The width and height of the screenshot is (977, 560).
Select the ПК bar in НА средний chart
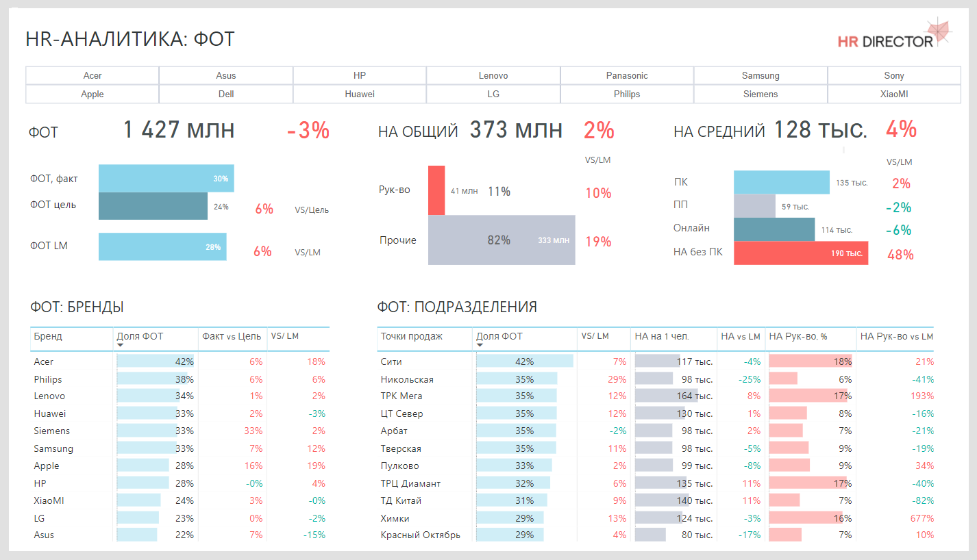coord(782,183)
